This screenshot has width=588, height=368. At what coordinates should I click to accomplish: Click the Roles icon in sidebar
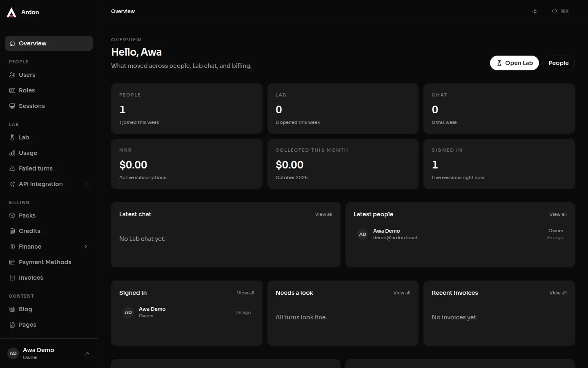tap(12, 90)
